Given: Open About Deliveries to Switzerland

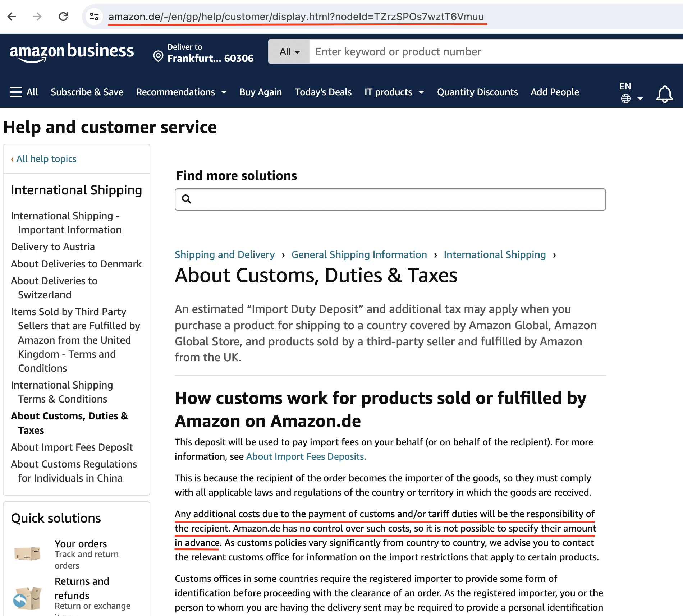Looking at the screenshot, I should pos(54,288).
